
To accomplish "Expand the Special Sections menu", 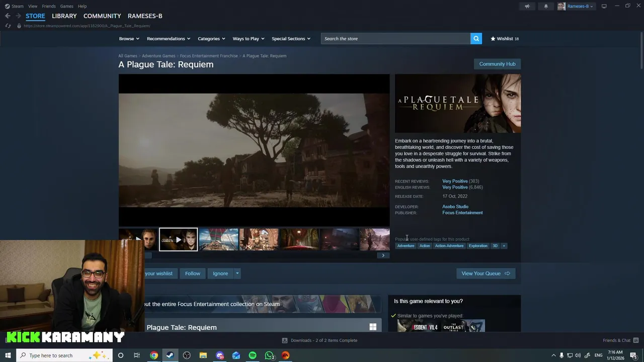I will (x=291, y=39).
